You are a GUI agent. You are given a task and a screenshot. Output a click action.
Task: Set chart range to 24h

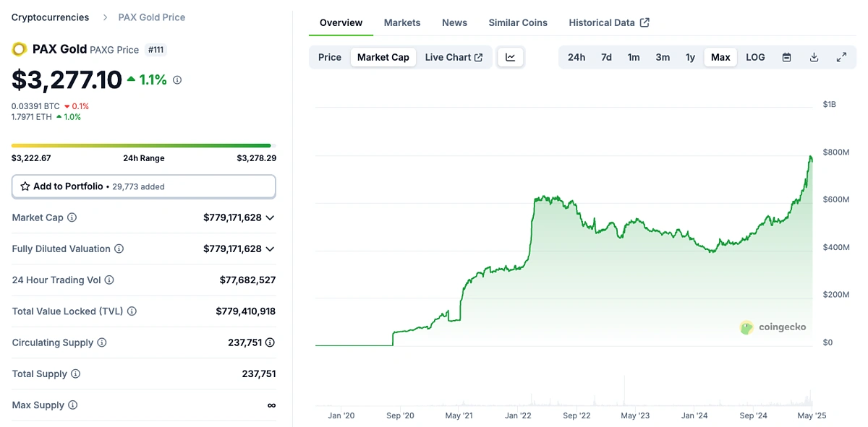click(x=576, y=57)
